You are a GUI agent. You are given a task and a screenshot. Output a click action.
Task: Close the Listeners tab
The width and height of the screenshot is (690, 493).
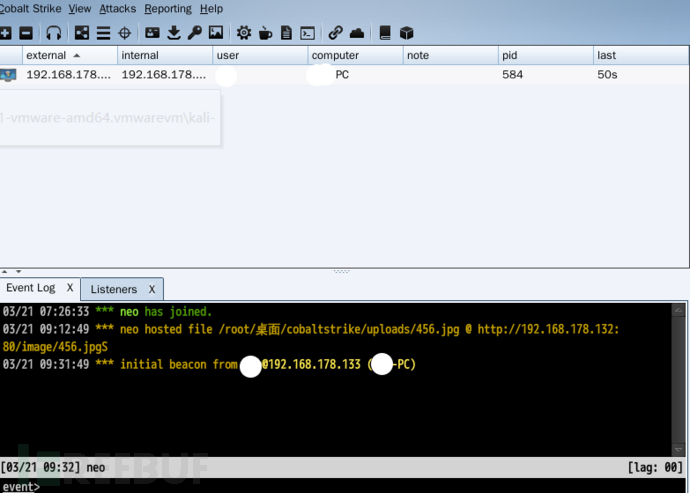pos(152,289)
